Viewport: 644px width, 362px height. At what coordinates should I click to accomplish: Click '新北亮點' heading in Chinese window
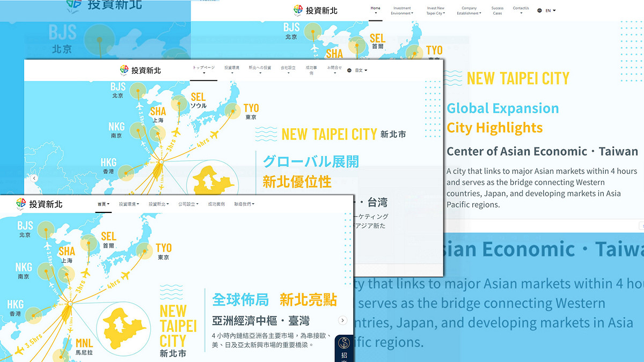pyautogui.click(x=308, y=300)
